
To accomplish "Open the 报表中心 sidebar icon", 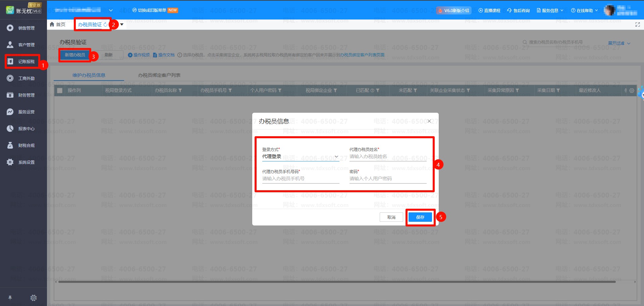I will 10,129.
